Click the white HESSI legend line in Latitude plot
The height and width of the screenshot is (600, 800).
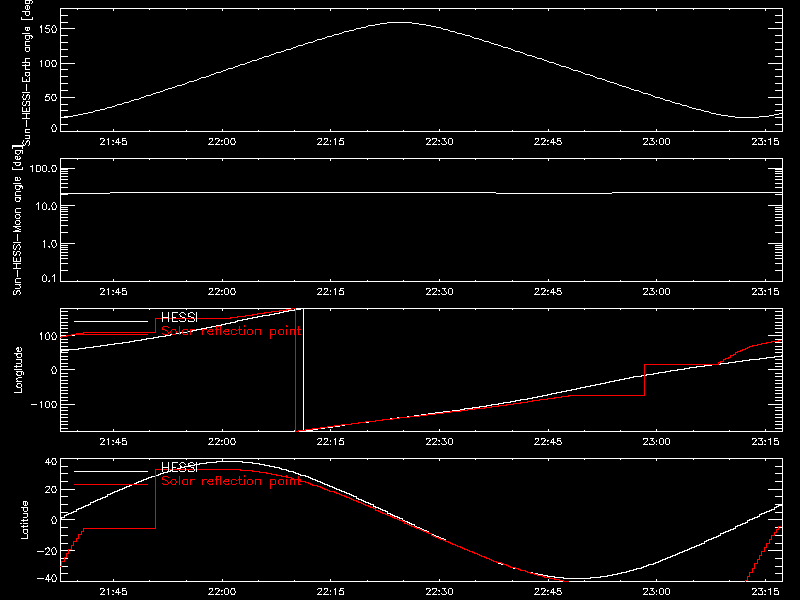(111, 471)
